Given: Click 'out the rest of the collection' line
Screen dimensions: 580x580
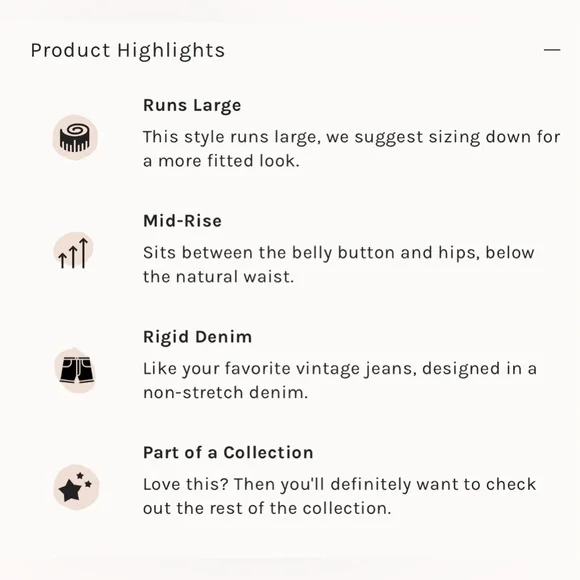Looking at the screenshot, I should click(267, 508).
